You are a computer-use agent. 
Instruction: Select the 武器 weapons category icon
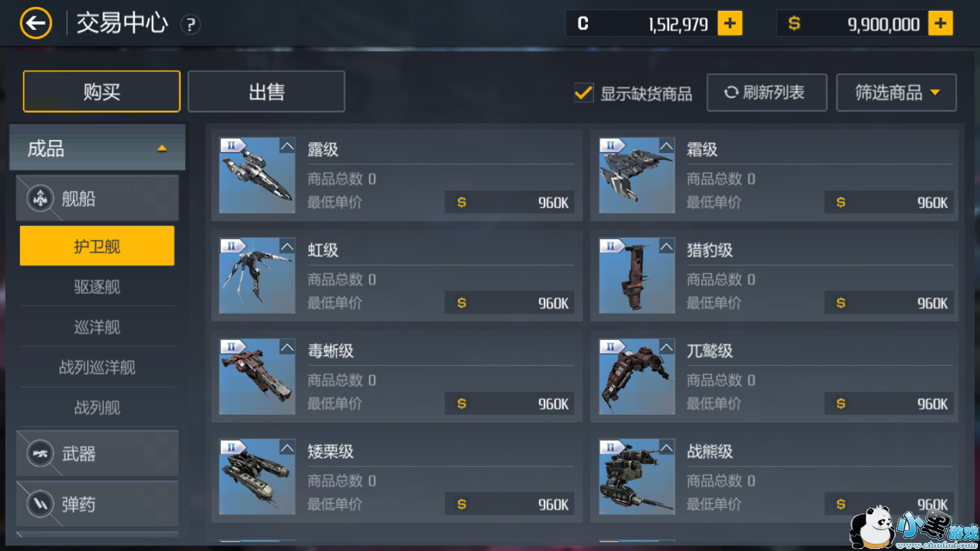tap(41, 453)
